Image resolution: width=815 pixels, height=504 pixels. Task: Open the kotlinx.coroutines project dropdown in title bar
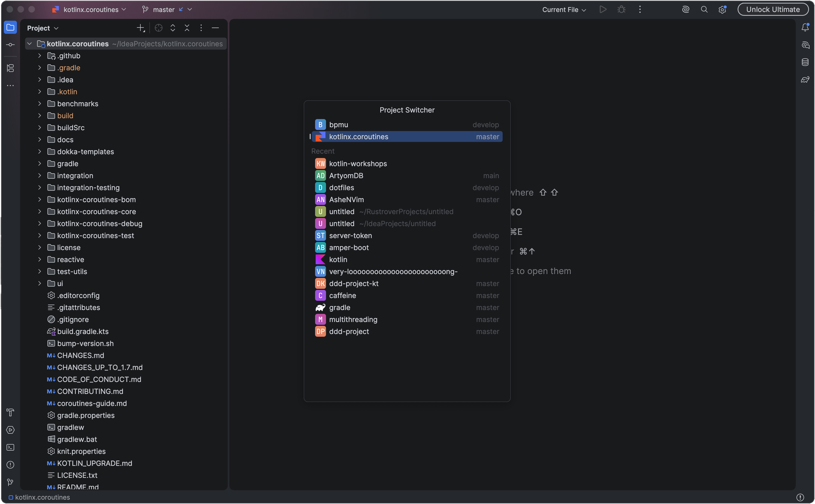tap(89, 9)
